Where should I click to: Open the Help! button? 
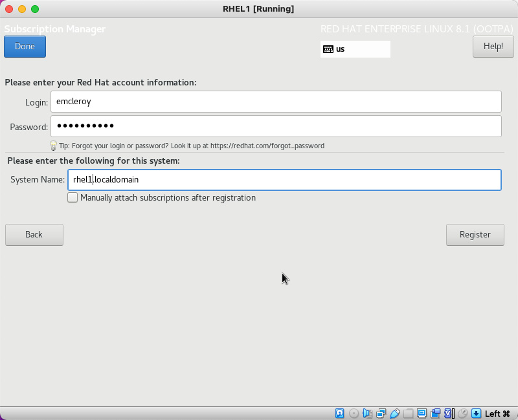tap(493, 46)
